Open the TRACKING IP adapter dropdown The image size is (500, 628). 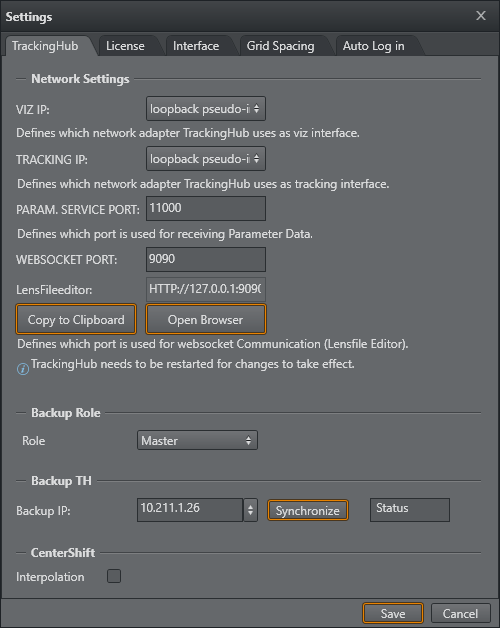pos(206,159)
